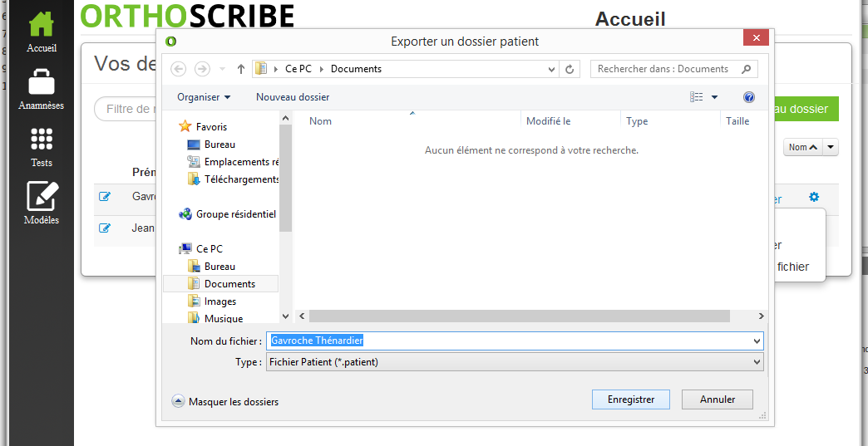Click the search magnifier icon in dialog
The height and width of the screenshot is (446, 868).
click(747, 69)
